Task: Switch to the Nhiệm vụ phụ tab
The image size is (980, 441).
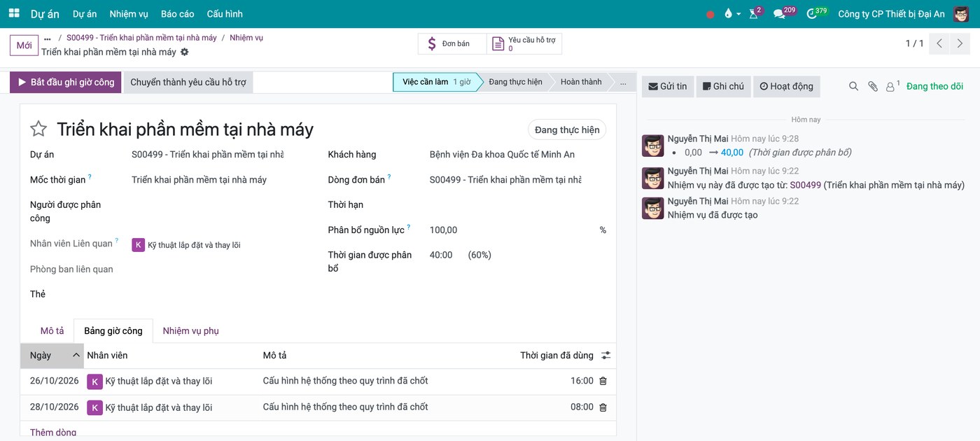Action: pyautogui.click(x=191, y=330)
